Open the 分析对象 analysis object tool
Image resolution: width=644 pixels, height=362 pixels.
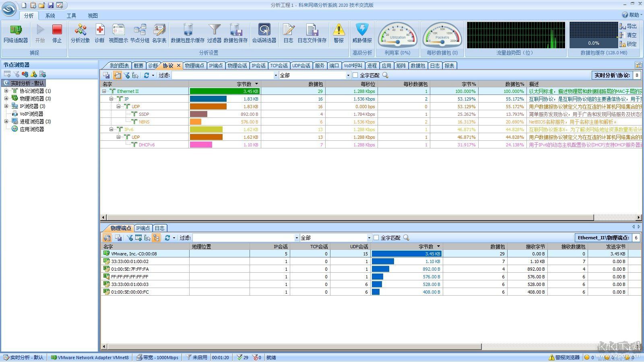point(80,31)
